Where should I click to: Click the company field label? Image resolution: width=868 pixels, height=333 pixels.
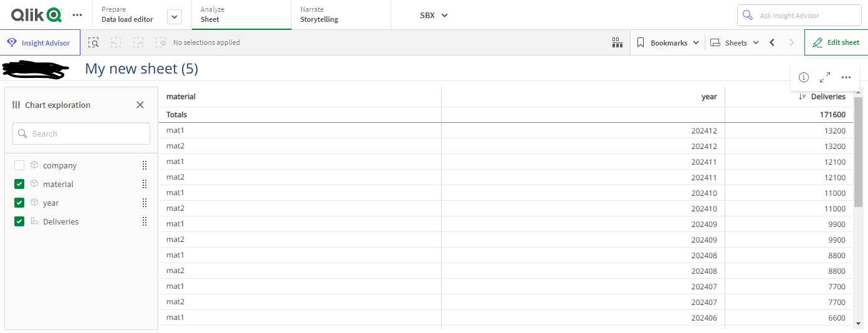[60, 165]
